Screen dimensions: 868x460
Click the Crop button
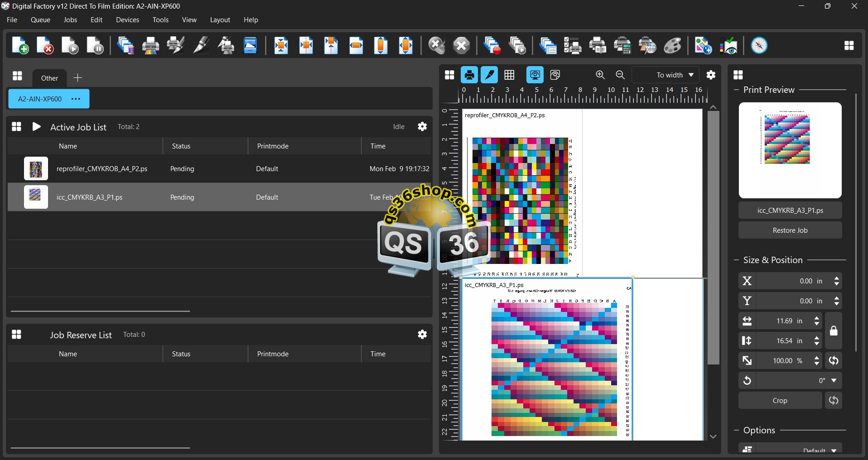780,401
